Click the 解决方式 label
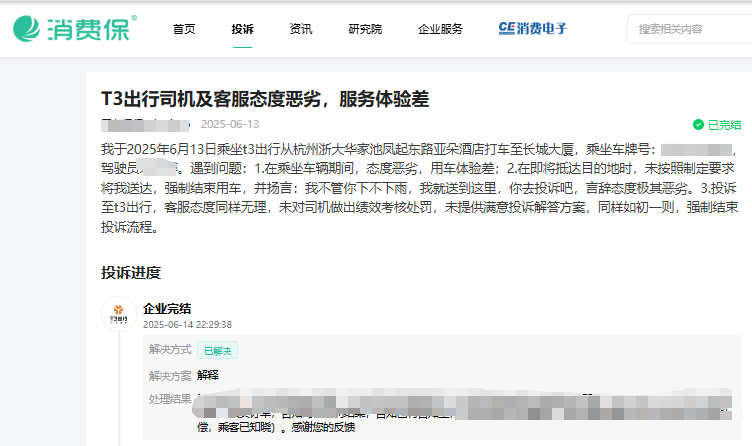Image resolution: width=752 pixels, height=446 pixels. [170, 350]
